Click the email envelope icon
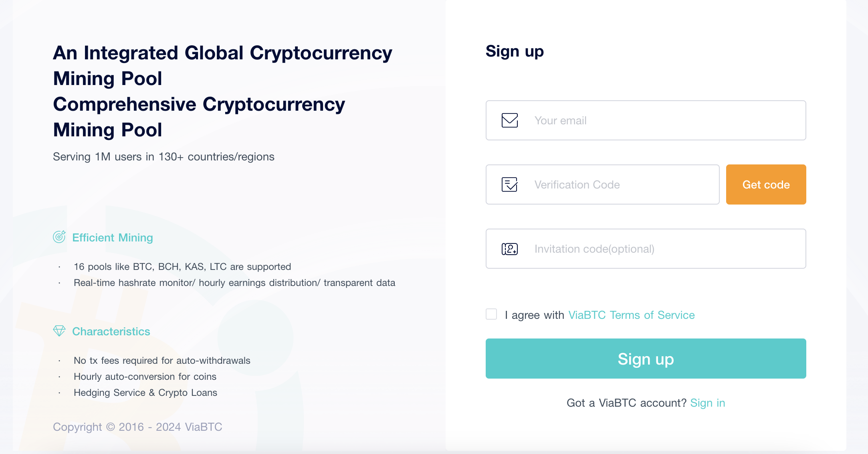 [x=509, y=120]
